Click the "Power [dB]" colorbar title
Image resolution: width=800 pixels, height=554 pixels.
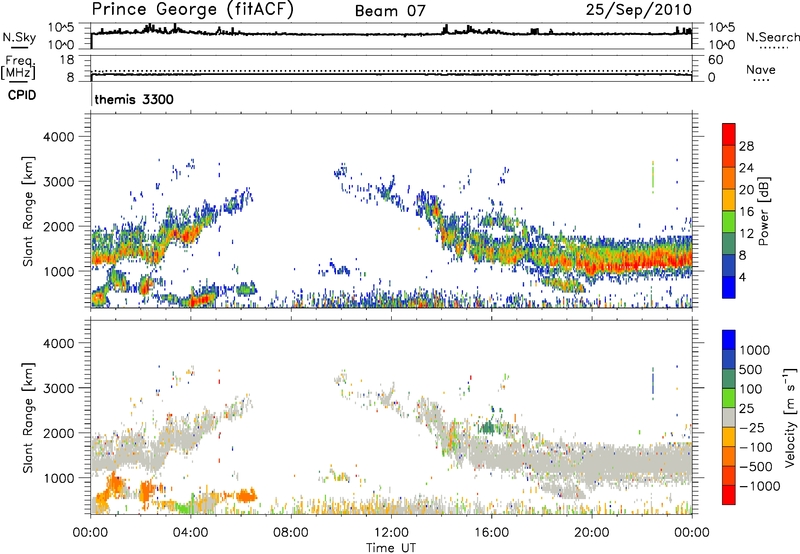coord(763,211)
